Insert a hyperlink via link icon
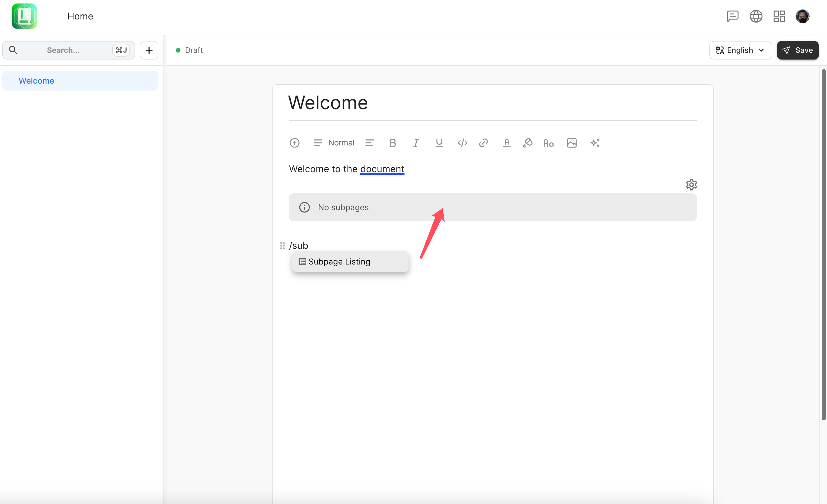This screenshot has height=504, width=827. (483, 143)
